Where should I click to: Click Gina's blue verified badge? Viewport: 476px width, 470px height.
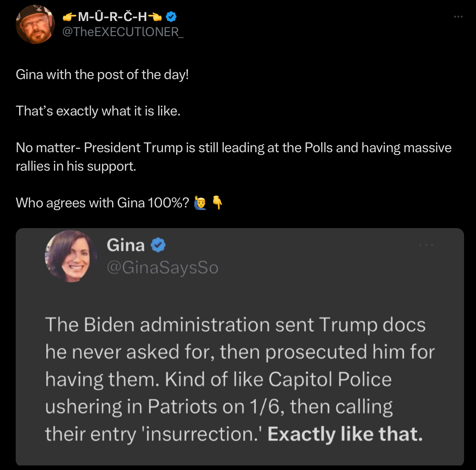click(158, 245)
